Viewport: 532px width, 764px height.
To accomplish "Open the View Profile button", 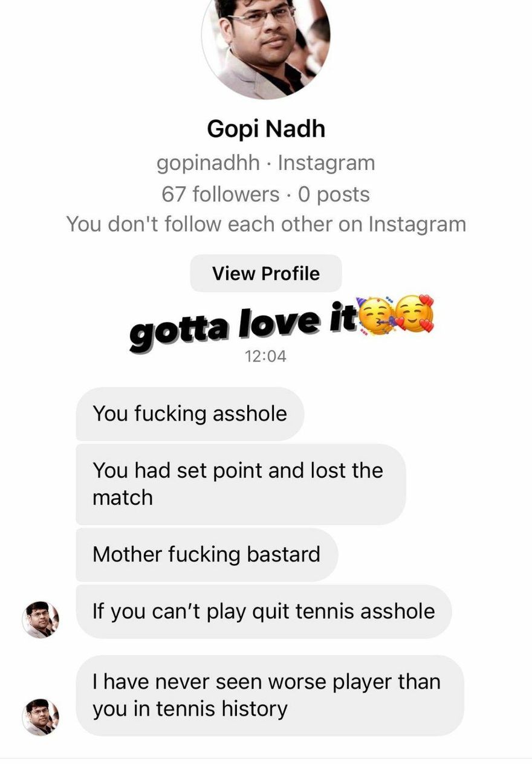I will click(266, 273).
